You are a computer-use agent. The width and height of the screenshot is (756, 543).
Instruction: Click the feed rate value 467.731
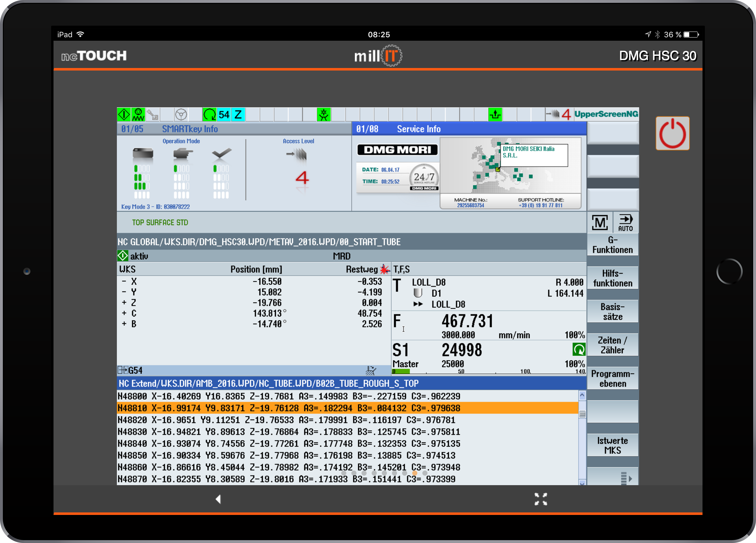[x=467, y=321]
